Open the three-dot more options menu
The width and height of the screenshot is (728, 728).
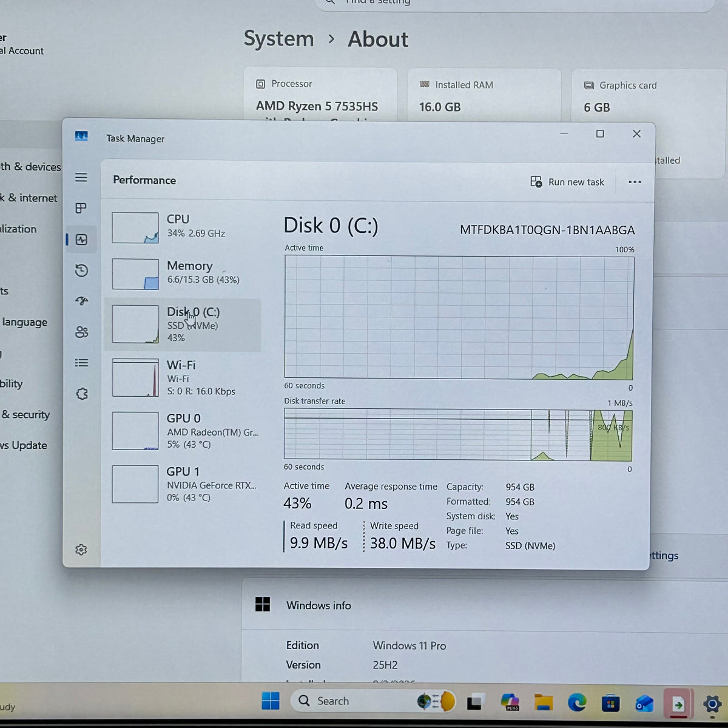[x=635, y=182]
